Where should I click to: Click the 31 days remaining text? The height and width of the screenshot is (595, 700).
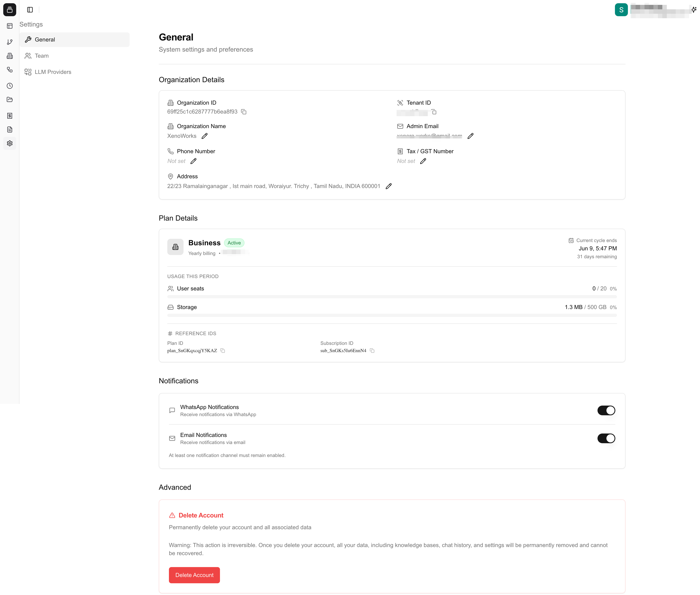[597, 257]
